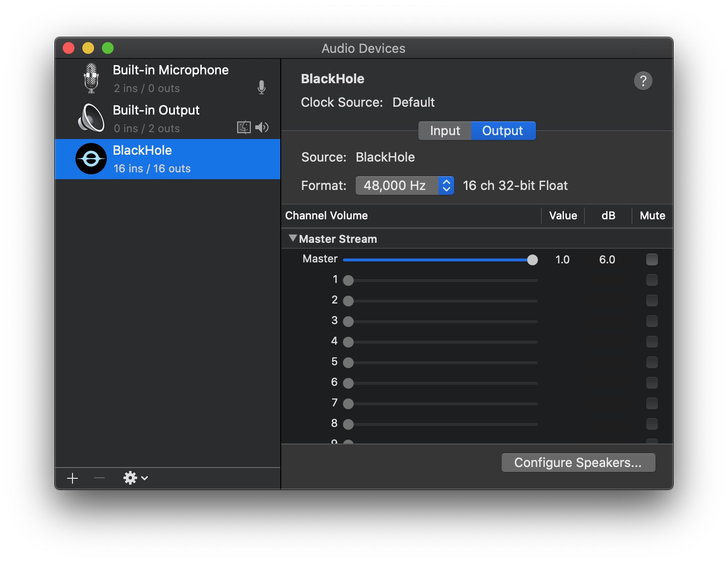Click the channel 7 volume slider
This screenshot has height=562, width=728.
[x=440, y=404]
